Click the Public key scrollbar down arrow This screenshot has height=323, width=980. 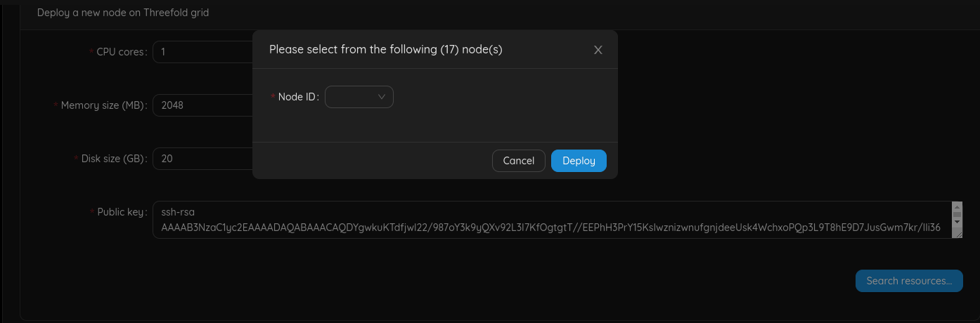coord(956,222)
